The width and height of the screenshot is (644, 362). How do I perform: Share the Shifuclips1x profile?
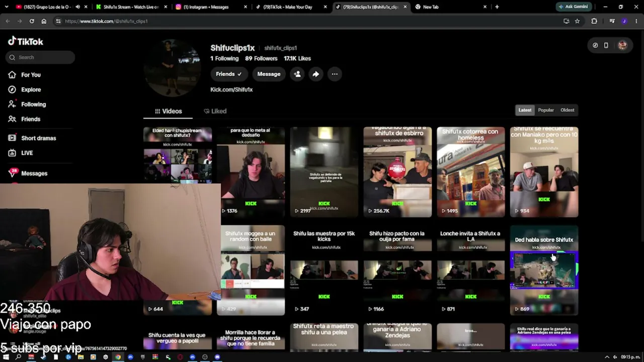(x=315, y=74)
